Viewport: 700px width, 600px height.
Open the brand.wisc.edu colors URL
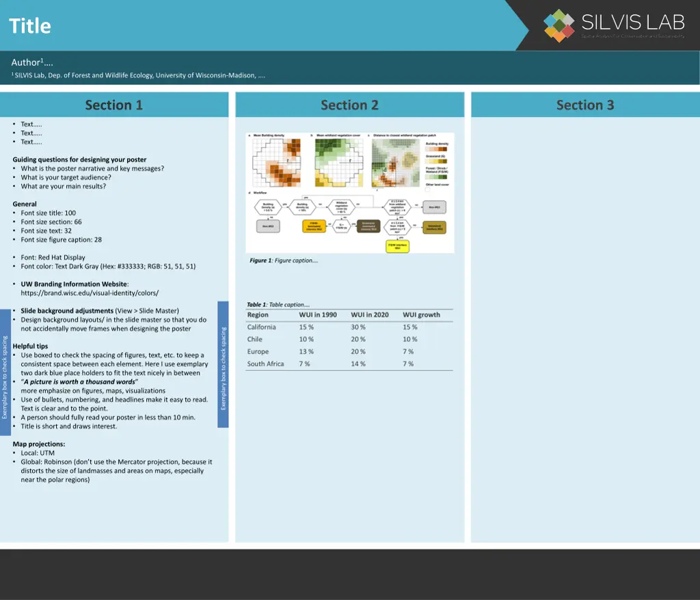click(90, 293)
